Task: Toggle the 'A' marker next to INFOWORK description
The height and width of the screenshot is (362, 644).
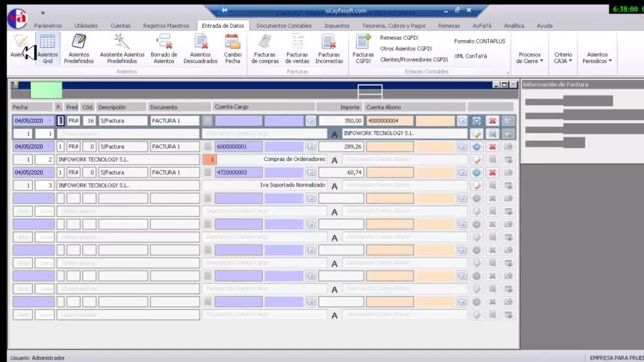Action: 334,133
